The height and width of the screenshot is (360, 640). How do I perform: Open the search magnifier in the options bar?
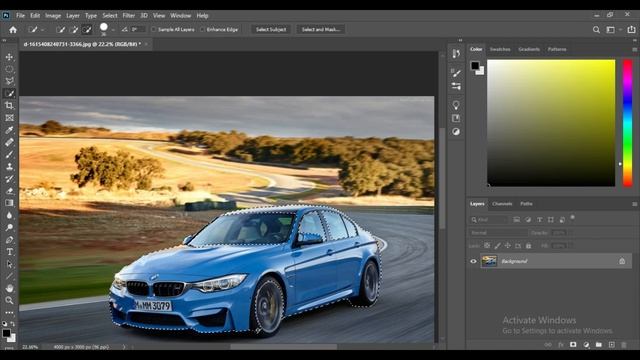tap(596, 29)
